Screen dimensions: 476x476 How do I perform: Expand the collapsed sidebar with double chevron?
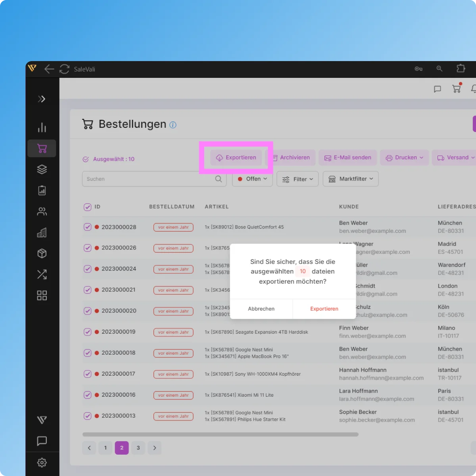coord(42,99)
